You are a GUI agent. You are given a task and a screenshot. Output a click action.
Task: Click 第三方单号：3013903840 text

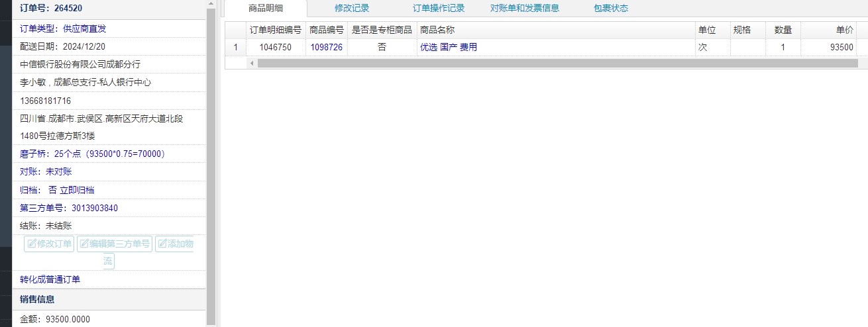[x=69, y=208]
